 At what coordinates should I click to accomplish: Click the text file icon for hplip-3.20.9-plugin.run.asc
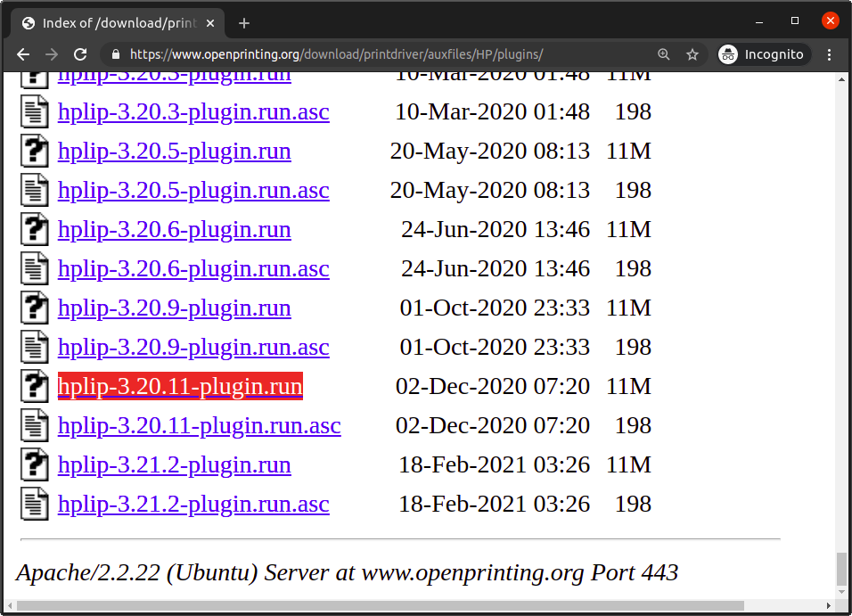[34, 347]
